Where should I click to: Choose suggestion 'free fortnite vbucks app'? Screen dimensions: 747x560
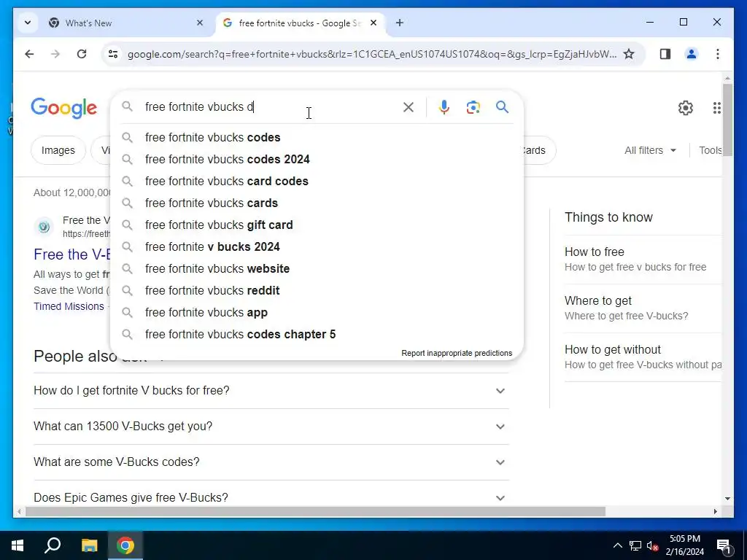(x=317, y=313)
